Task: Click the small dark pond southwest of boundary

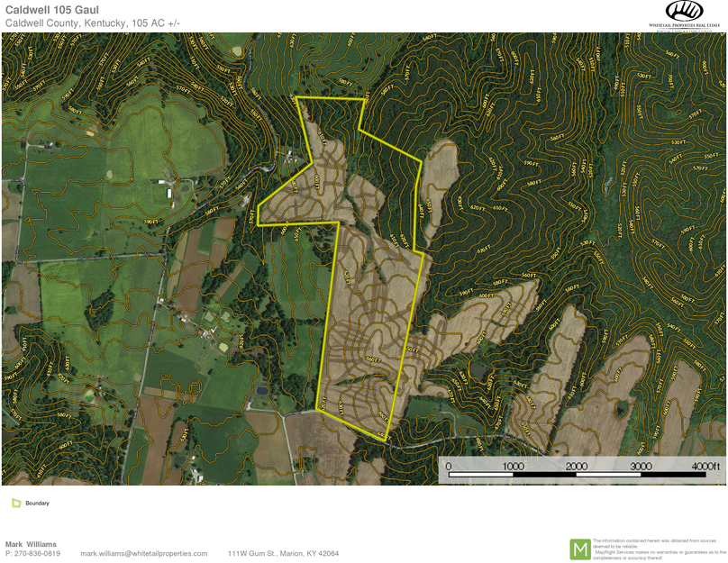Action: (x=260, y=392)
